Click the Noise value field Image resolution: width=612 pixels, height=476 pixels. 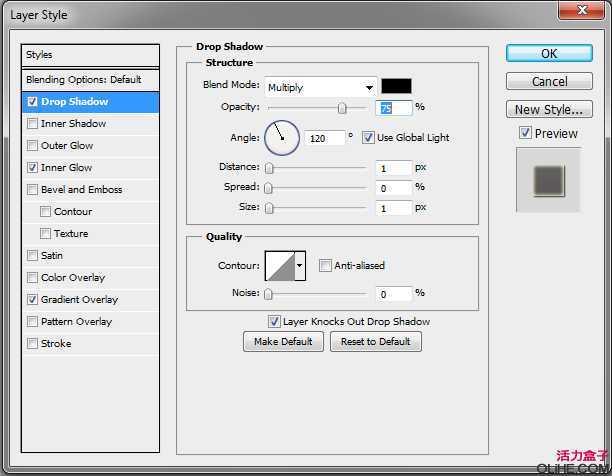click(x=394, y=294)
